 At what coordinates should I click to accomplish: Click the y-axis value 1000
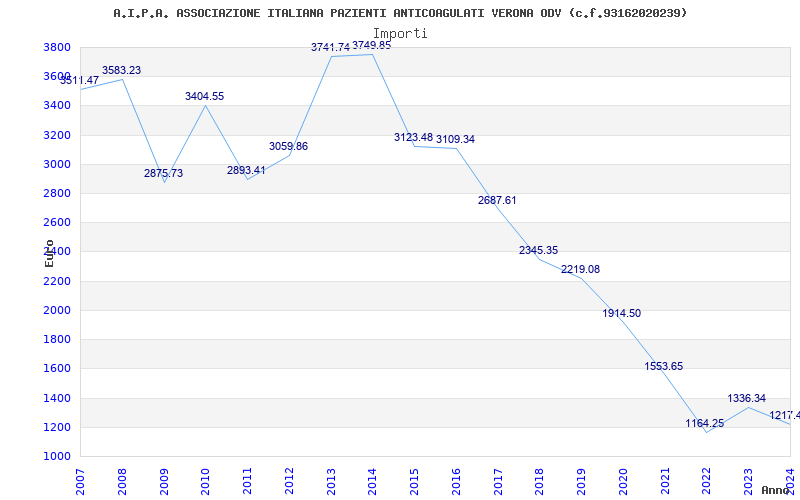click(58, 456)
